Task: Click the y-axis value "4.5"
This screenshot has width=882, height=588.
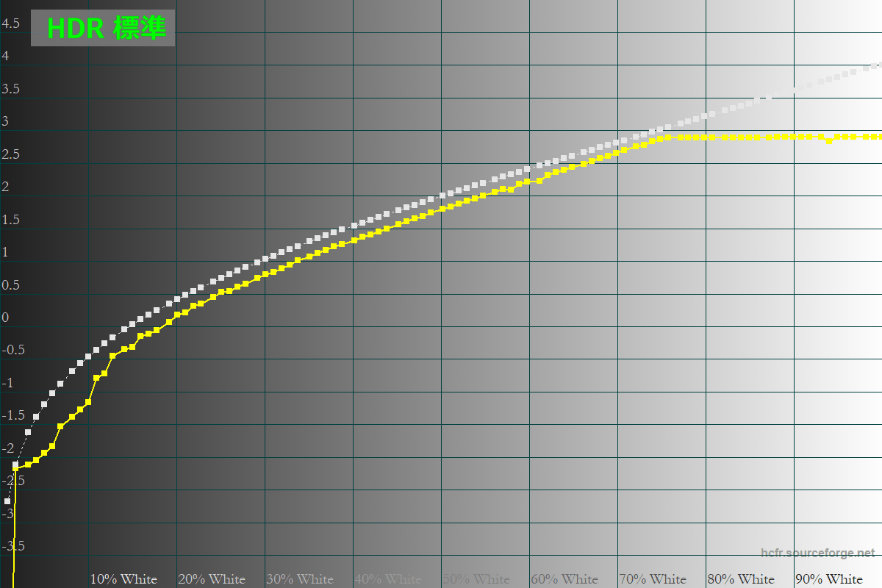Action: pyautogui.click(x=10, y=24)
